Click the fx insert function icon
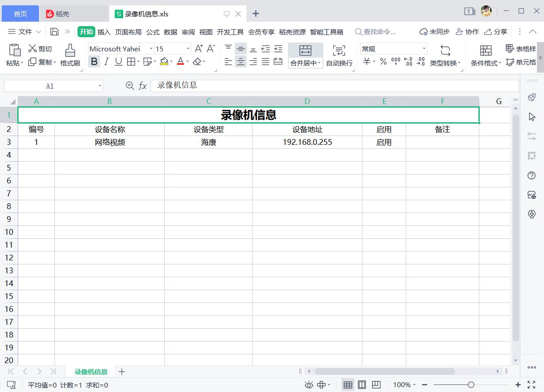Screen dimensions: 544x392 (x=143, y=86)
